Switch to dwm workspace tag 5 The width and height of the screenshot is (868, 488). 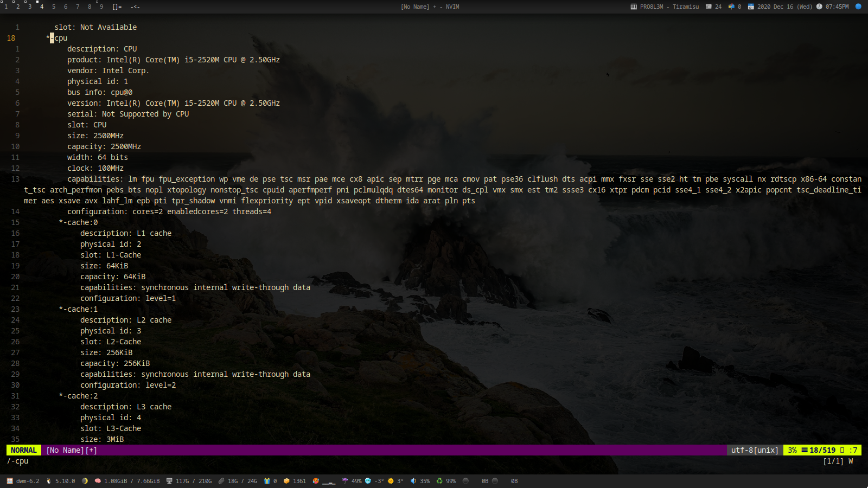point(54,7)
